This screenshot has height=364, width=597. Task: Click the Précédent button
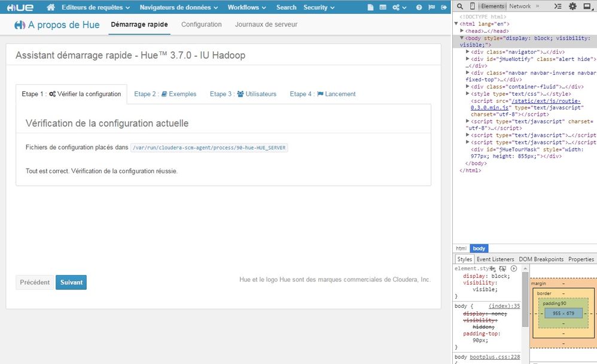pos(34,282)
